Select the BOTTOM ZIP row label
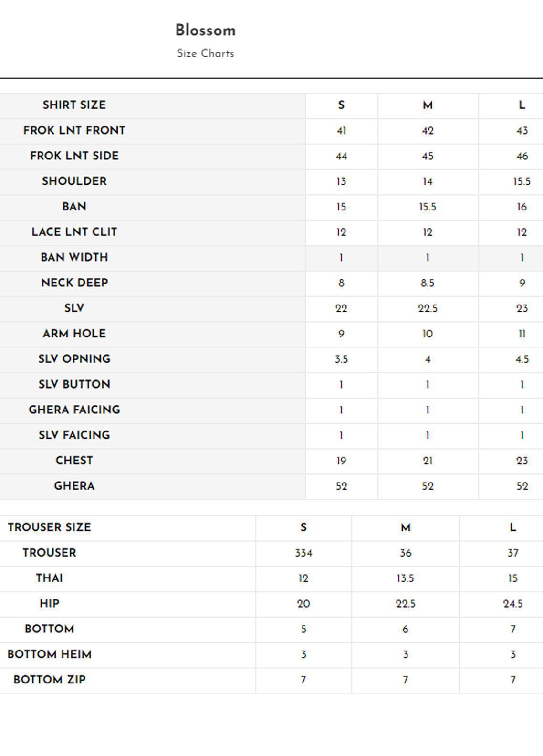 pos(49,680)
